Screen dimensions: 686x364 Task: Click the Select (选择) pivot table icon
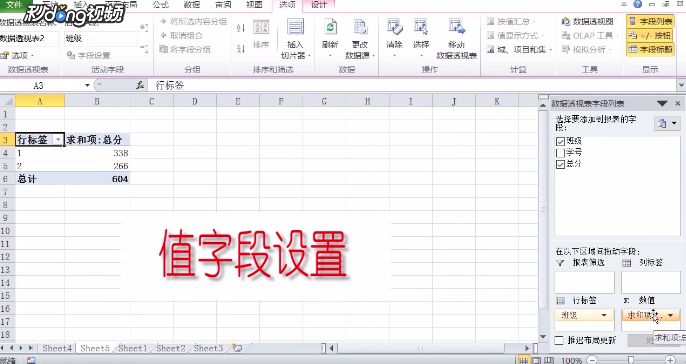click(421, 28)
